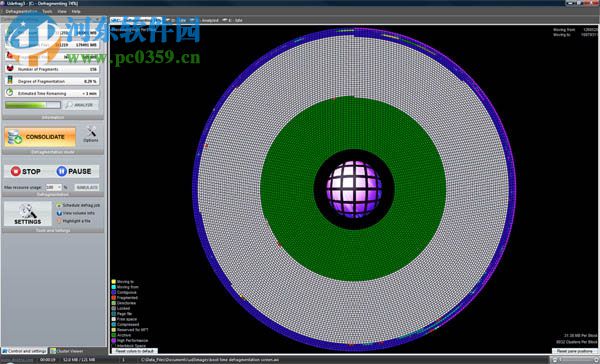The width and height of the screenshot is (600, 364).
Task: Click the Locked gray color swatch
Action: [114, 308]
